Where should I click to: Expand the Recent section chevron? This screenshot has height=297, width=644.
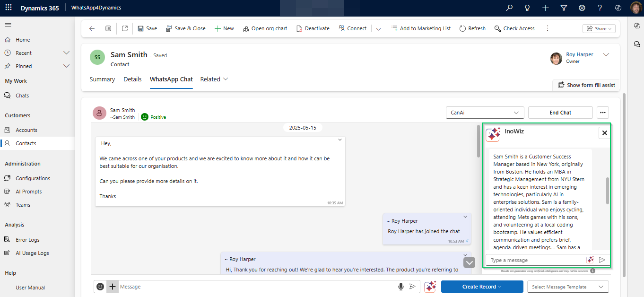point(66,53)
